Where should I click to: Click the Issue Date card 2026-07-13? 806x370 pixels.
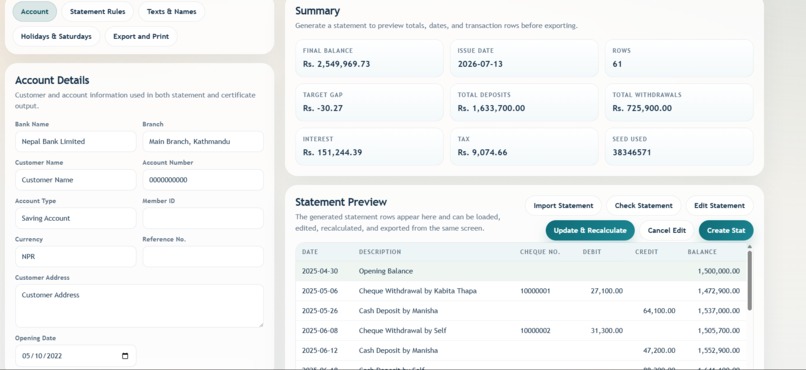[524, 58]
